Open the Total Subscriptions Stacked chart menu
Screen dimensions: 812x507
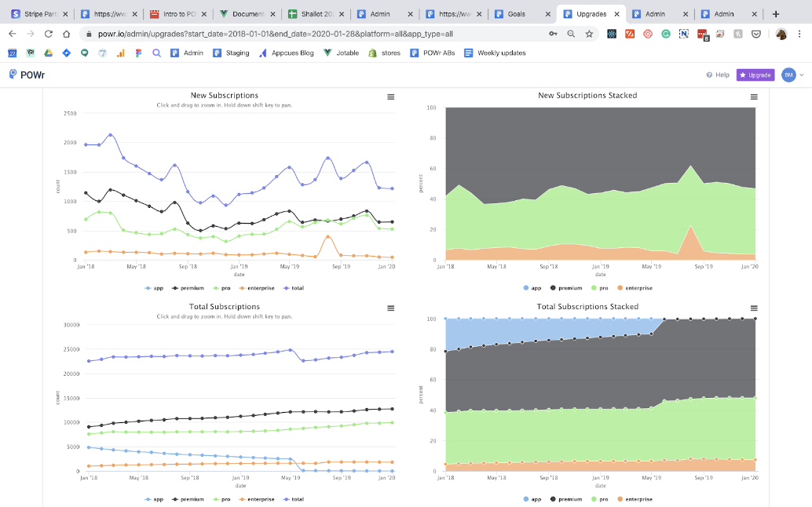click(x=754, y=308)
